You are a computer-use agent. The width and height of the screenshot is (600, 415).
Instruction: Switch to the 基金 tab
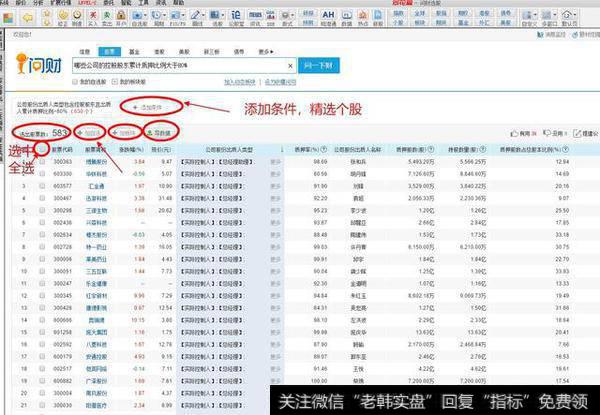134,52
